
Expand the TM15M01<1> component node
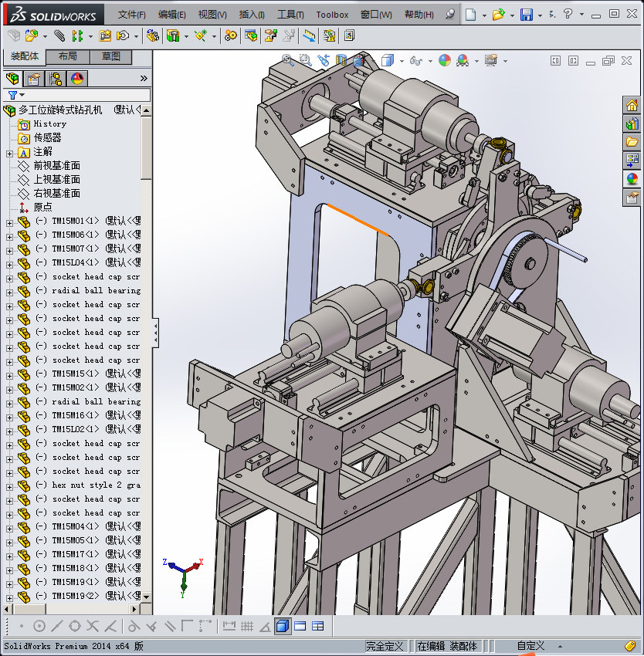pyautogui.click(x=9, y=221)
